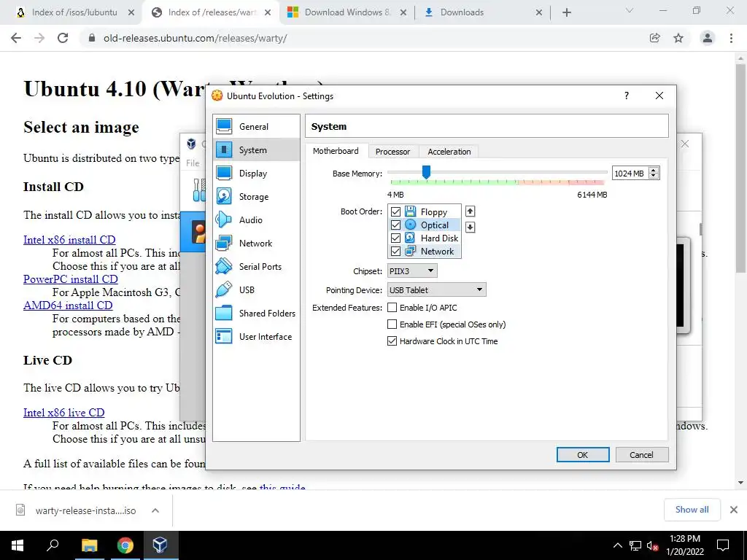747x560 pixels.
Task: Click muted volume icon in tray
Action: coord(652,545)
